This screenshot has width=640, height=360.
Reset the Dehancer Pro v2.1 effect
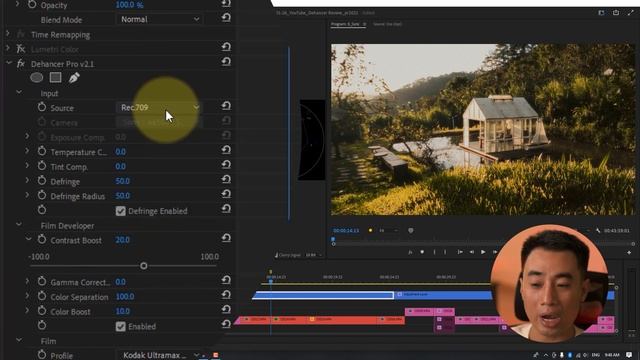(x=226, y=62)
